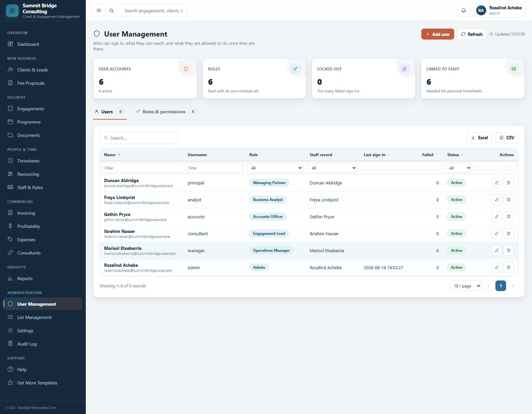The height and width of the screenshot is (414, 532).
Task: Delete Freya Lindqvist's user account
Action: pos(508,200)
